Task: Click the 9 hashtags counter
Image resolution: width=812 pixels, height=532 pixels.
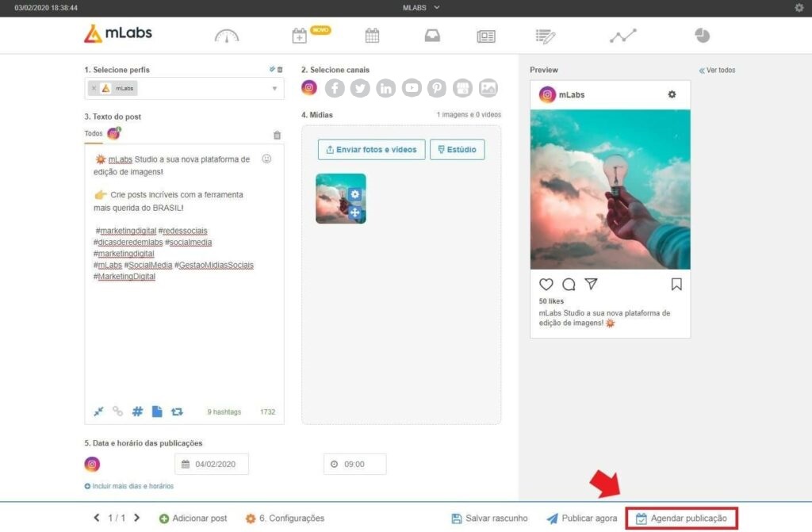Action: [x=224, y=411]
